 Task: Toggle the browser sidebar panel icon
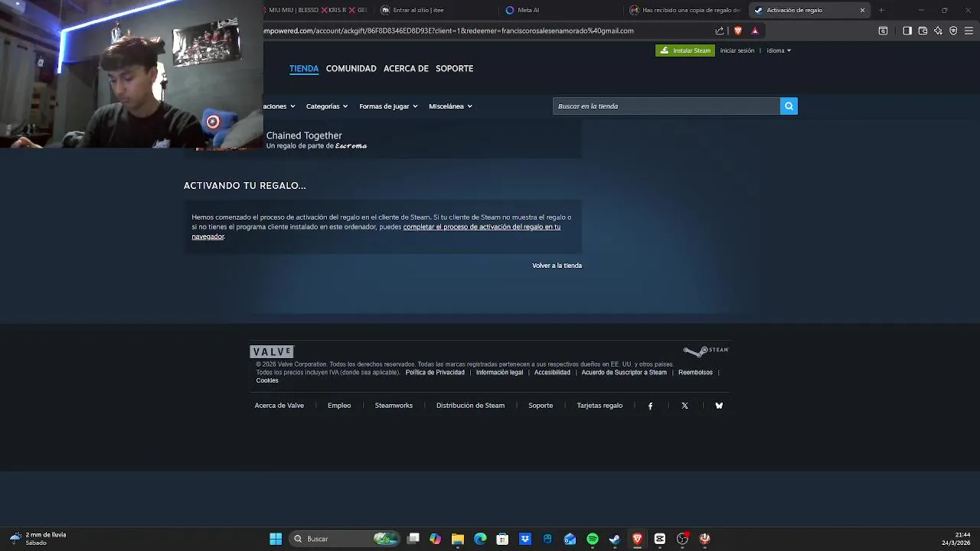[x=907, y=31]
